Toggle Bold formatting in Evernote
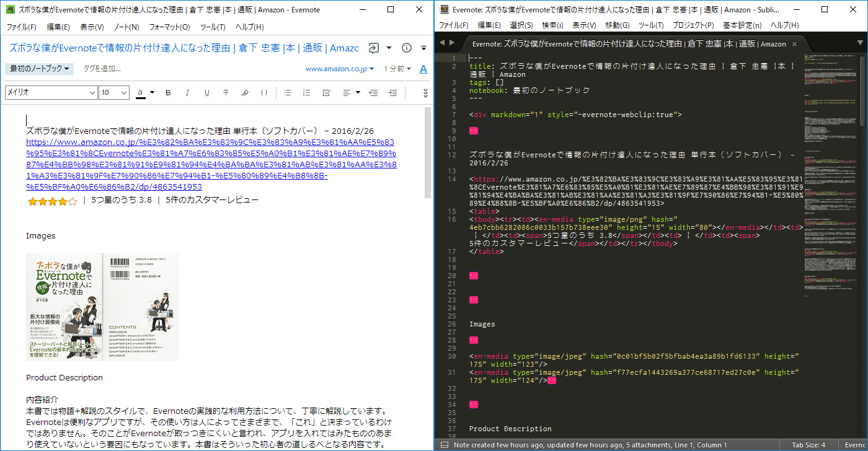The width and height of the screenshot is (868, 451). tap(168, 93)
